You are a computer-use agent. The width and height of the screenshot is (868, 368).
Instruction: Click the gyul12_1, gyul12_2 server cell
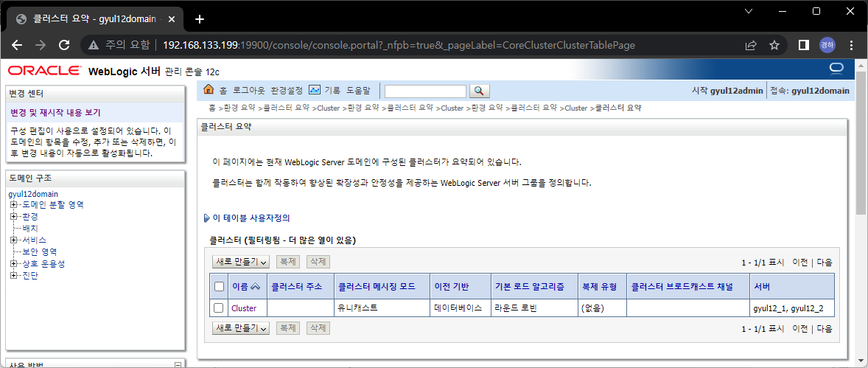792,308
